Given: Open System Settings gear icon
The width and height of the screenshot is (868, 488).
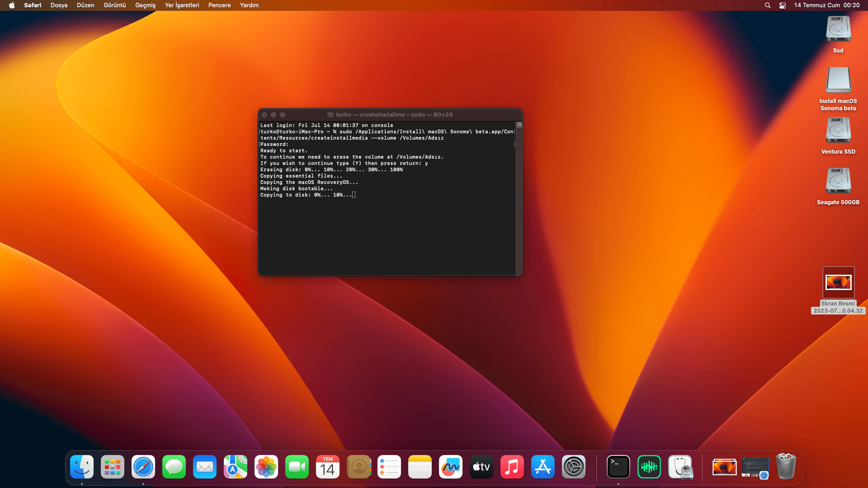Looking at the screenshot, I should [573, 467].
